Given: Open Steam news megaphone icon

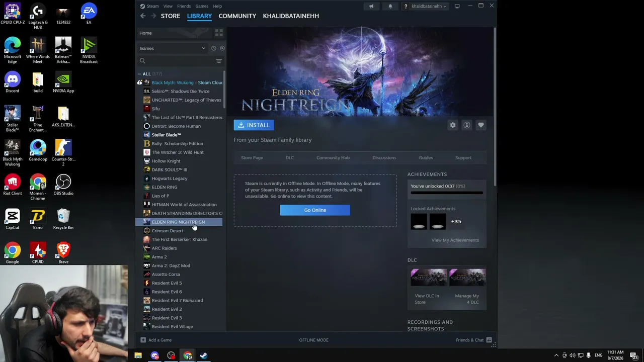Looking at the screenshot, I should point(372,6).
